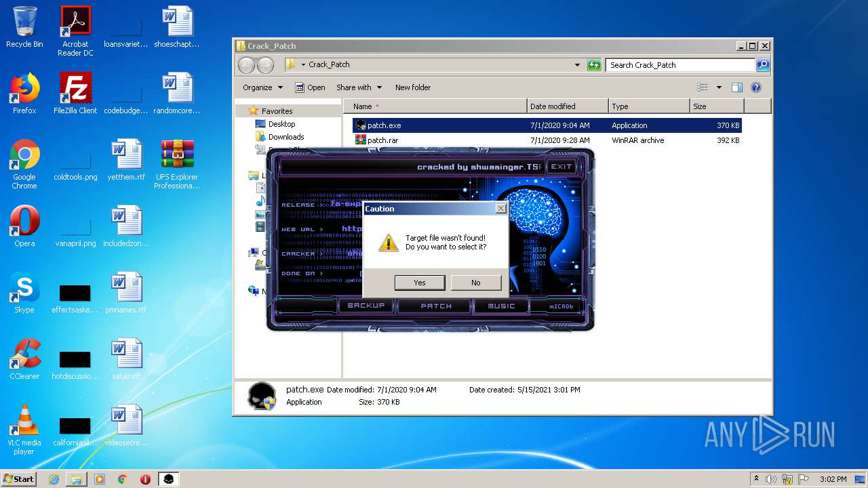The width and height of the screenshot is (868, 488).
Task: Select the shoeschapt document on desktop
Action: pyautogui.click(x=177, y=27)
